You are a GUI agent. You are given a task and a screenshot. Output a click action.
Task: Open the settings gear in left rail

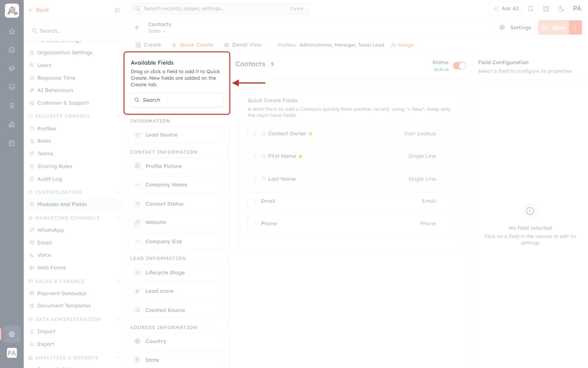click(x=12, y=334)
